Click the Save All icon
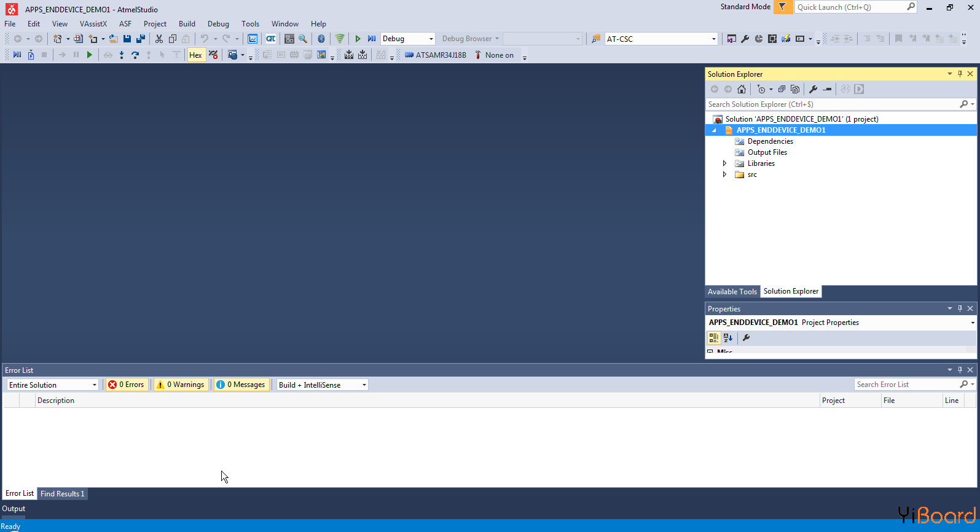Screen dimensions: 980x532 click(141, 39)
